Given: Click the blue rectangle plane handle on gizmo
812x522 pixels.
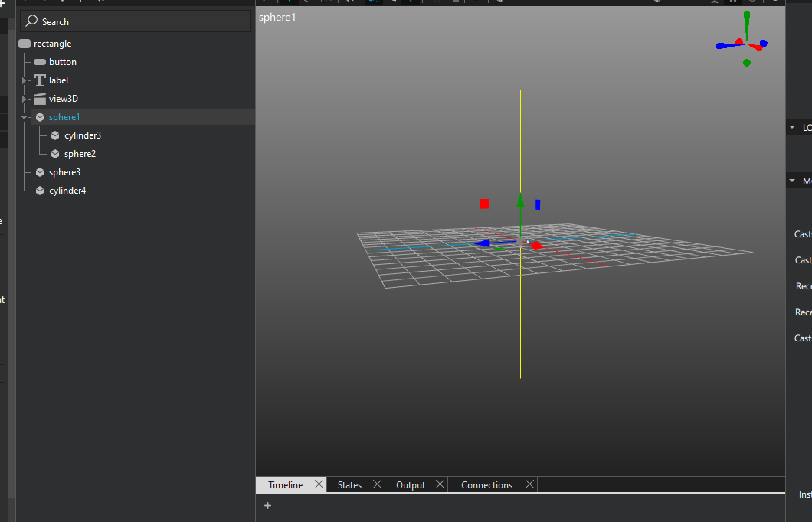Looking at the screenshot, I should pos(538,204).
